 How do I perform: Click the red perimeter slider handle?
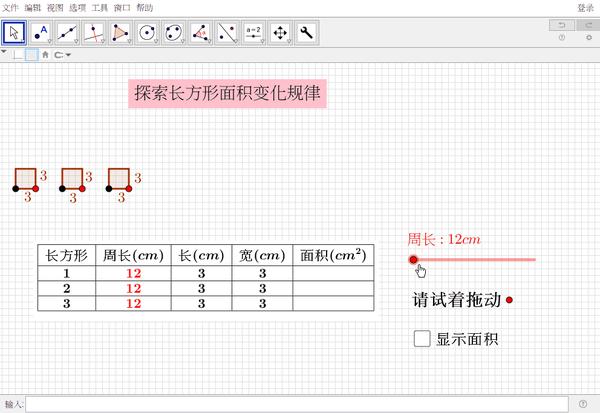coord(413,260)
